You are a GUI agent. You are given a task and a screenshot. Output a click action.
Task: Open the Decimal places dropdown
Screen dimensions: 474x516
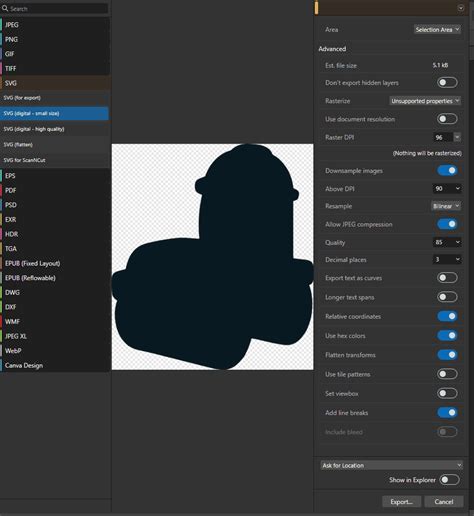point(447,259)
